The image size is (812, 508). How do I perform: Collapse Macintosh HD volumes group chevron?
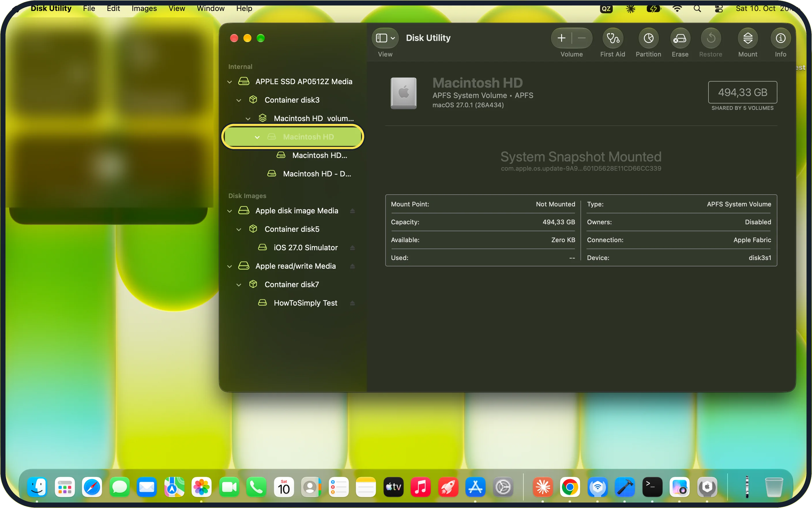pyautogui.click(x=248, y=118)
